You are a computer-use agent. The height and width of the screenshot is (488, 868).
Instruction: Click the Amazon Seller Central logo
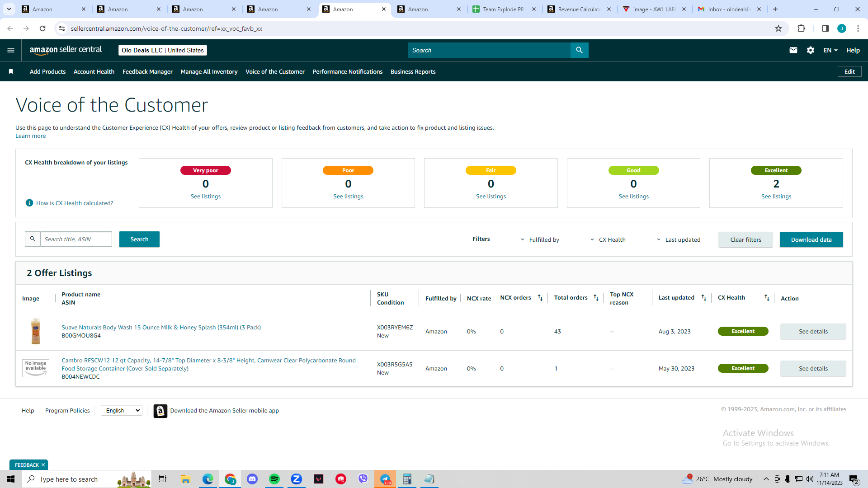[x=66, y=50]
